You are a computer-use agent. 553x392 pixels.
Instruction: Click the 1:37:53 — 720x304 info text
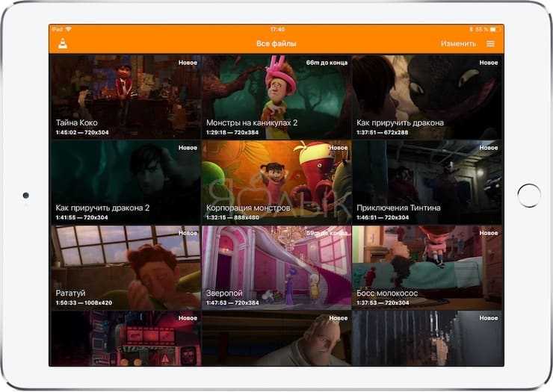(x=383, y=303)
